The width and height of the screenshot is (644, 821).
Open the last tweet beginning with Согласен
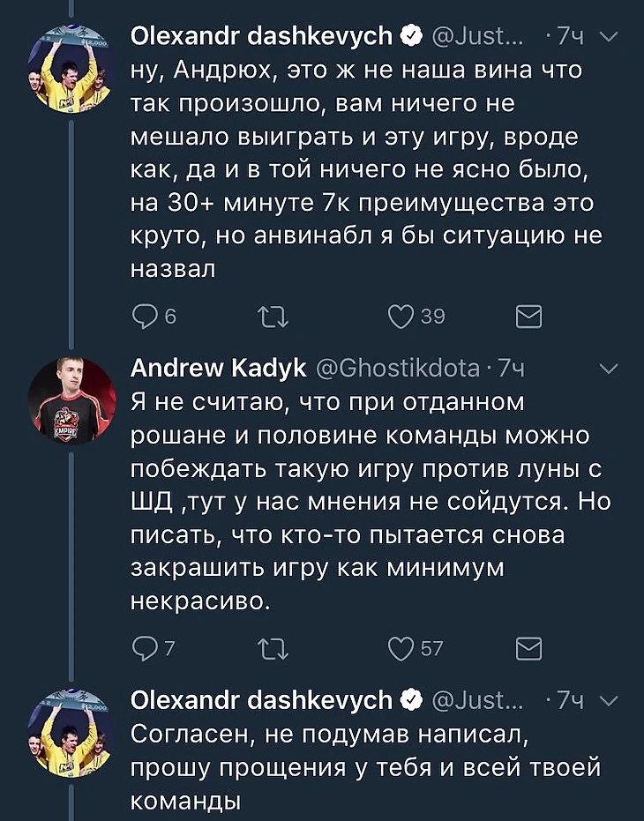point(364,767)
